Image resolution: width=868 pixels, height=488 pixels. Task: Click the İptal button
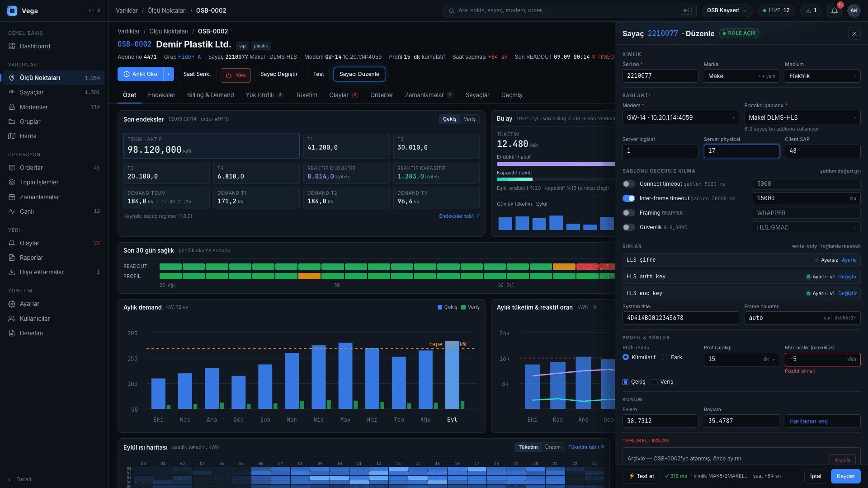pos(816,476)
